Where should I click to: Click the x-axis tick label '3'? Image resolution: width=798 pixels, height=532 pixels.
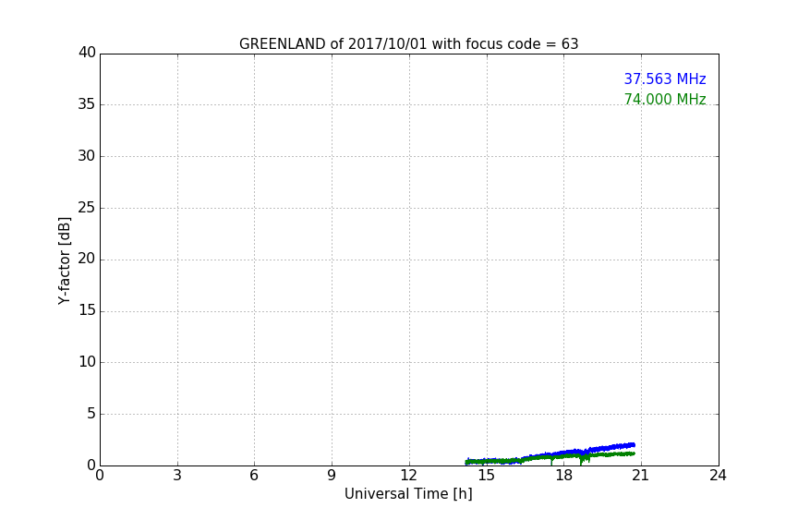coord(177,476)
